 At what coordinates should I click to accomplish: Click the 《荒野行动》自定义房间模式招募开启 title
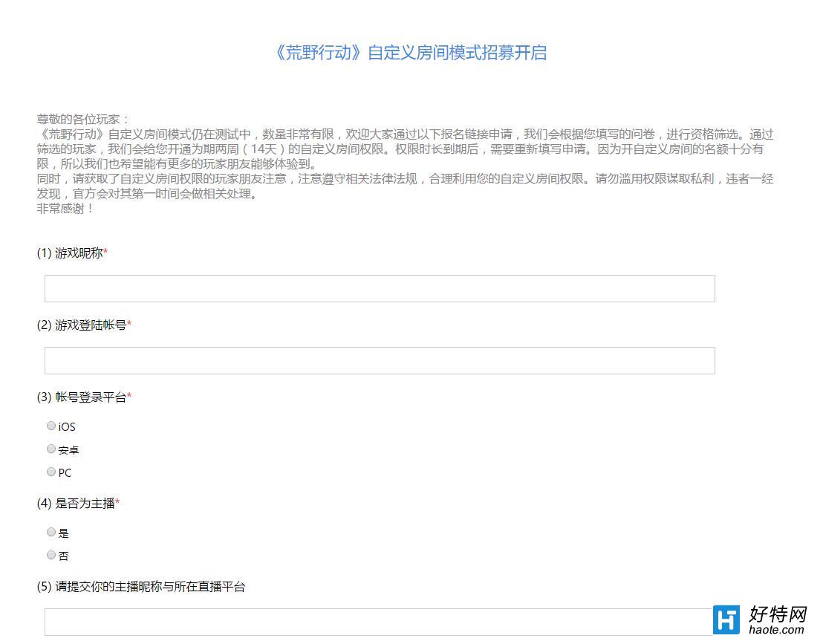point(411,53)
